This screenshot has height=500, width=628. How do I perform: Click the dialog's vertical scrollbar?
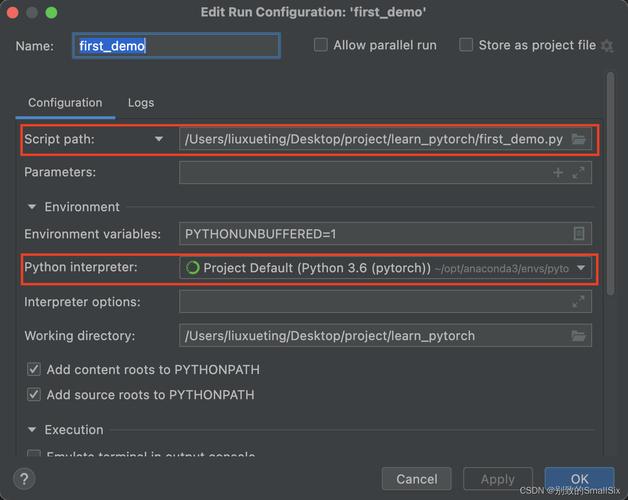[610, 183]
